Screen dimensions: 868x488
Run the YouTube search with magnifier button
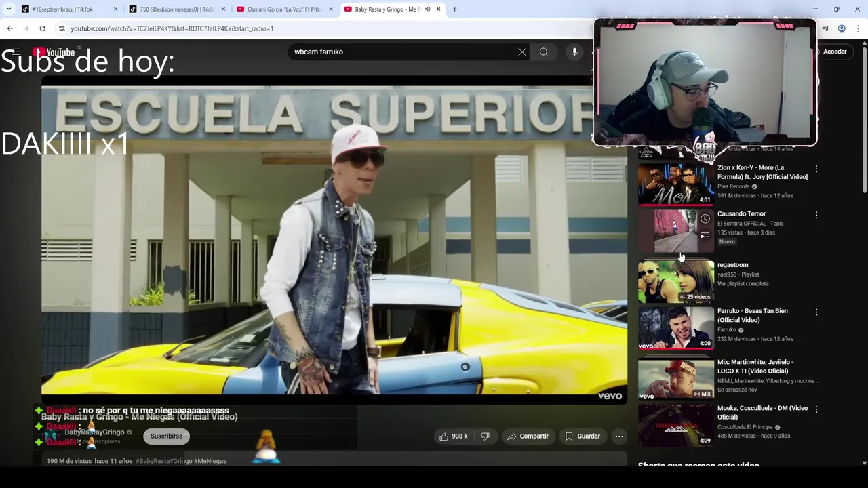544,52
